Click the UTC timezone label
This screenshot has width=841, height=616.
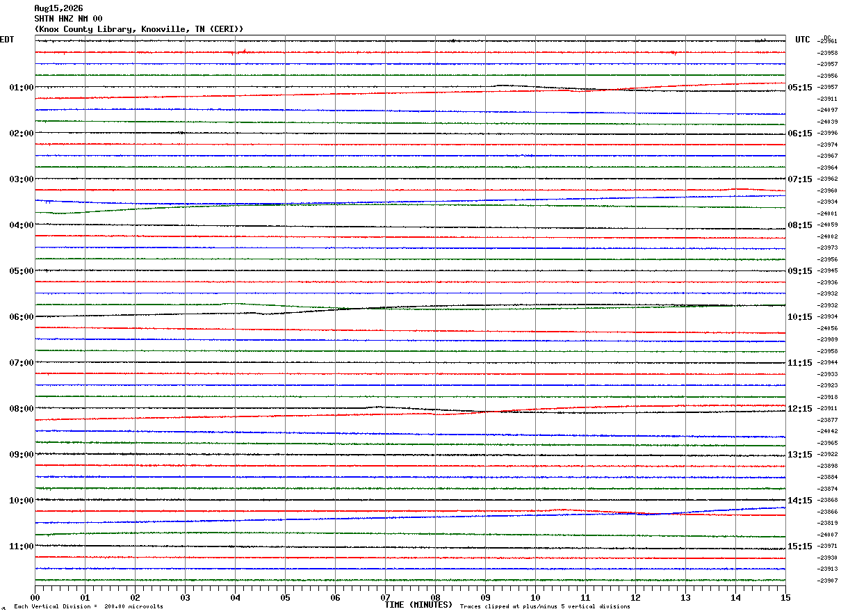803,40
